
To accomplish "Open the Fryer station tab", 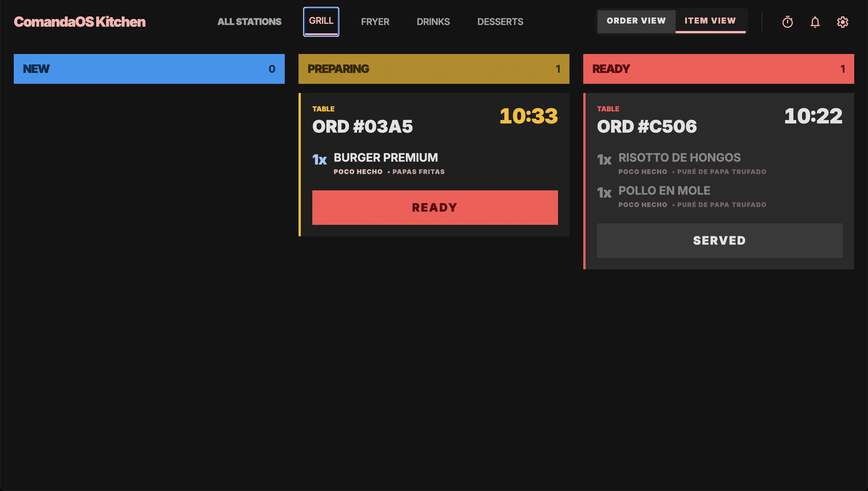I will click(375, 22).
